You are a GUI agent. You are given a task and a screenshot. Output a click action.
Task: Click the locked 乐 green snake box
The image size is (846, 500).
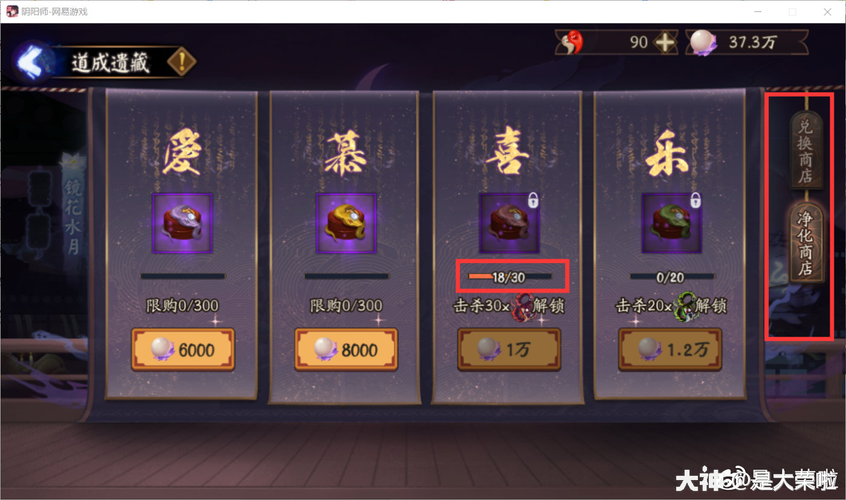(x=671, y=223)
